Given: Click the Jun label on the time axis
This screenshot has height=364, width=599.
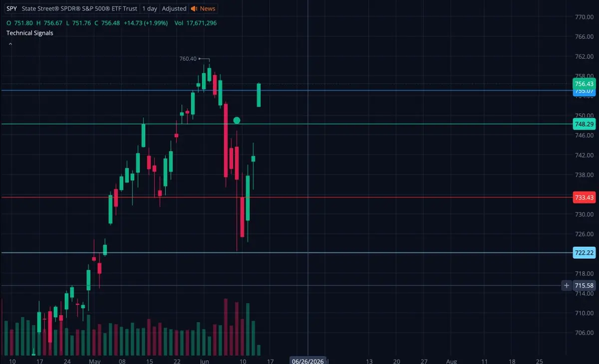Looking at the screenshot, I should (x=204, y=361).
